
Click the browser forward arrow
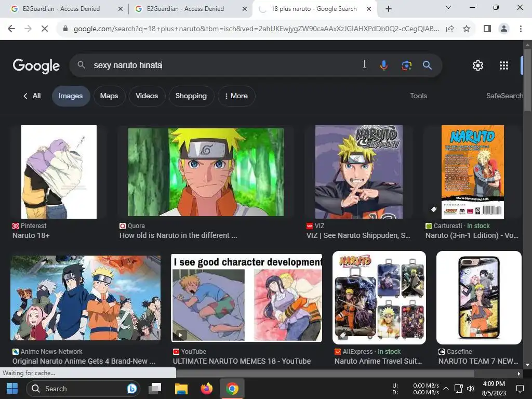pos(28,29)
